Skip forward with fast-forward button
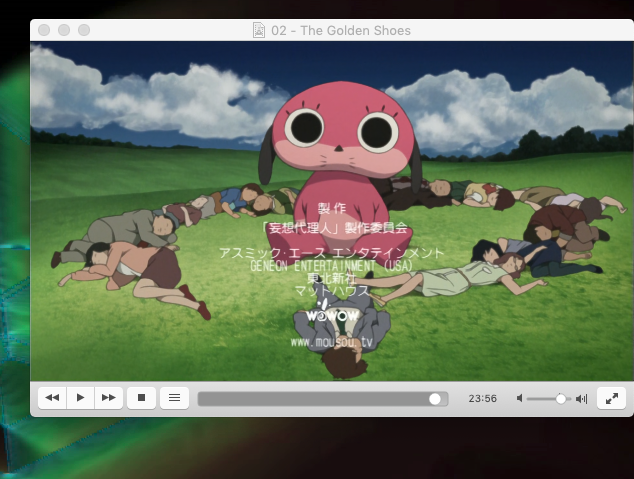 click(x=109, y=398)
